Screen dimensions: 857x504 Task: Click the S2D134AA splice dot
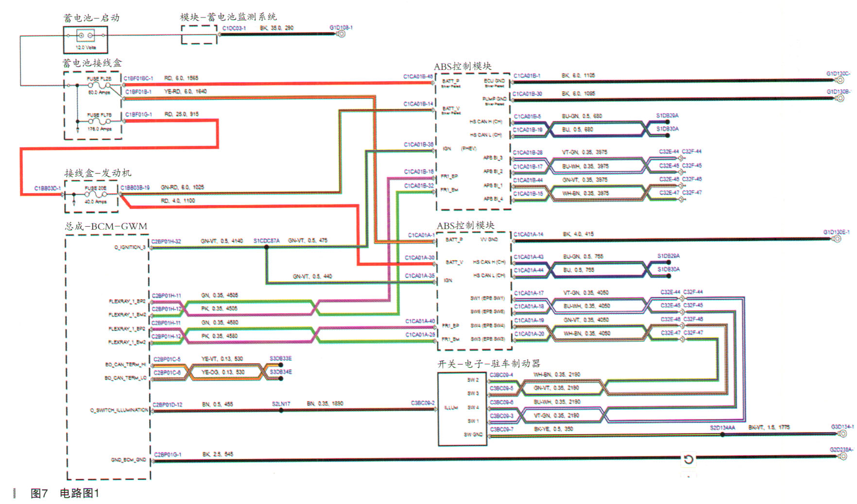coord(722,434)
